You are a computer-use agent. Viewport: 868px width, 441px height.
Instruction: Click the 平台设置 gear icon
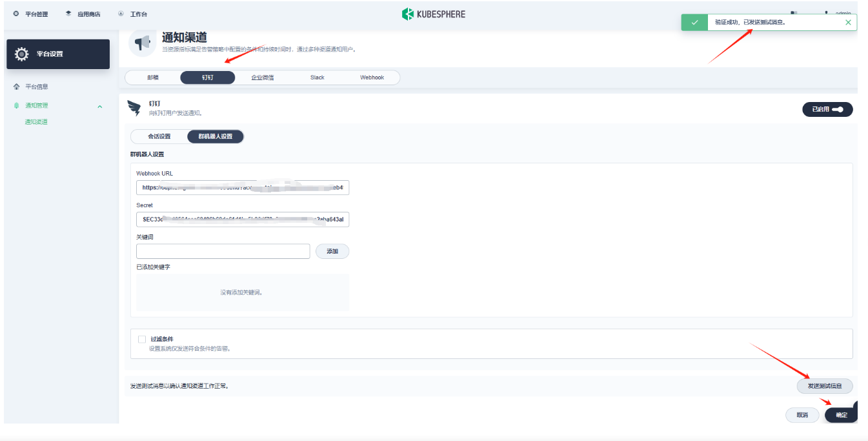(x=21, y=54)
